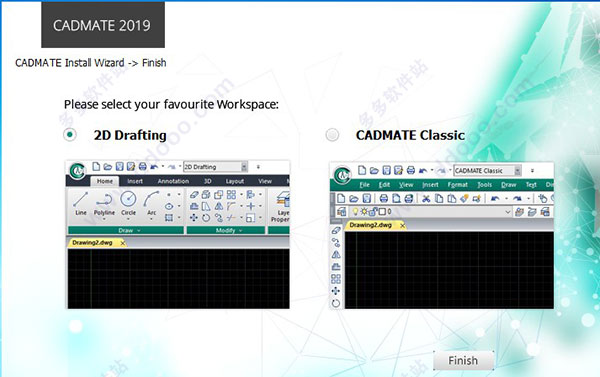Click scissors Cut icon in Classic preview
The height and width of the screenshot is (377, 600).
tap(426, 198)
